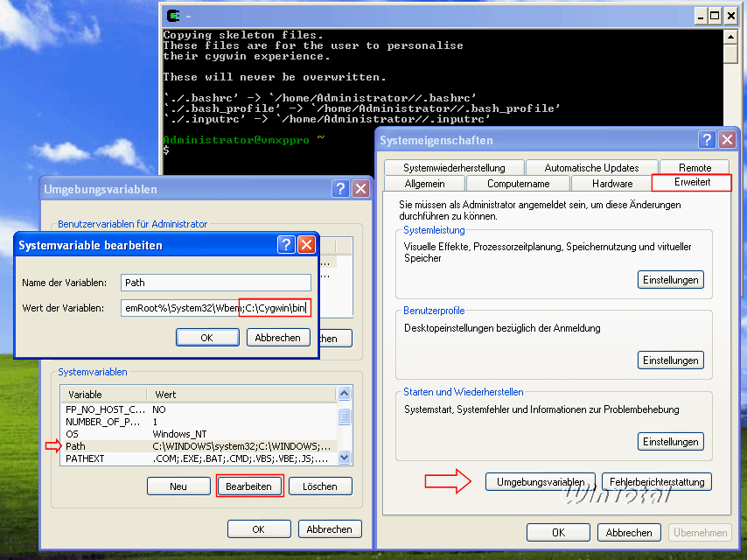Select the Erweitert tab
This screenshot has width=747, height=560.
click(692, 183)
